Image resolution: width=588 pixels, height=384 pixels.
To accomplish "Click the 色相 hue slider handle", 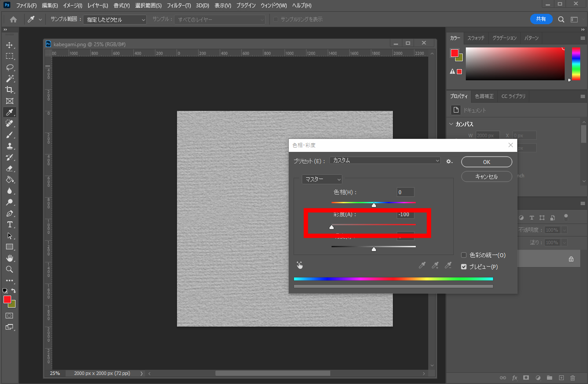I will coord(374,205).
